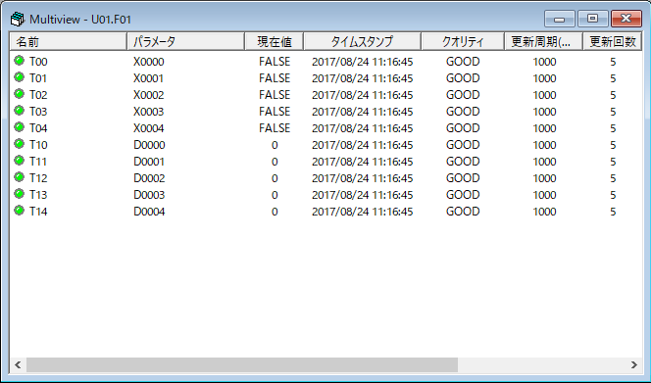The image size is (651, 383).
Task: Click the green status icon for T10
Action: [19, 144]
